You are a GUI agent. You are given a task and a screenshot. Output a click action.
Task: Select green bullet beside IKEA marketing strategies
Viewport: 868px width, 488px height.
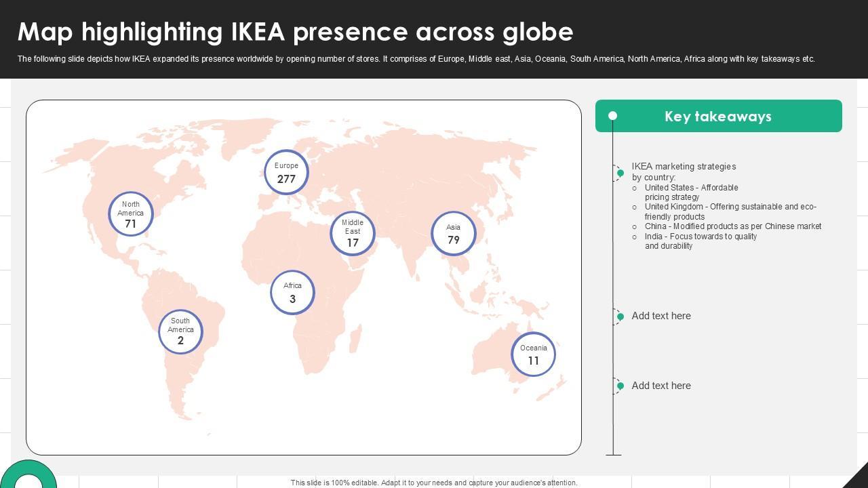(620, 174)
